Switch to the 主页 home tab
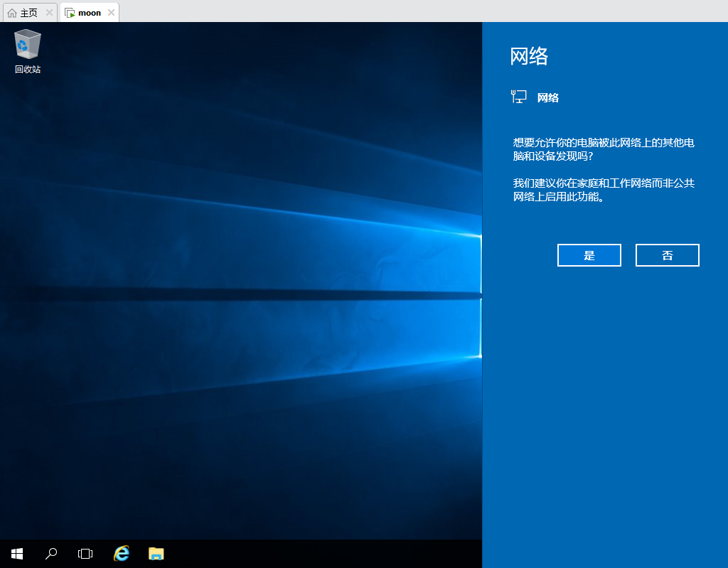 coord(28,13)
